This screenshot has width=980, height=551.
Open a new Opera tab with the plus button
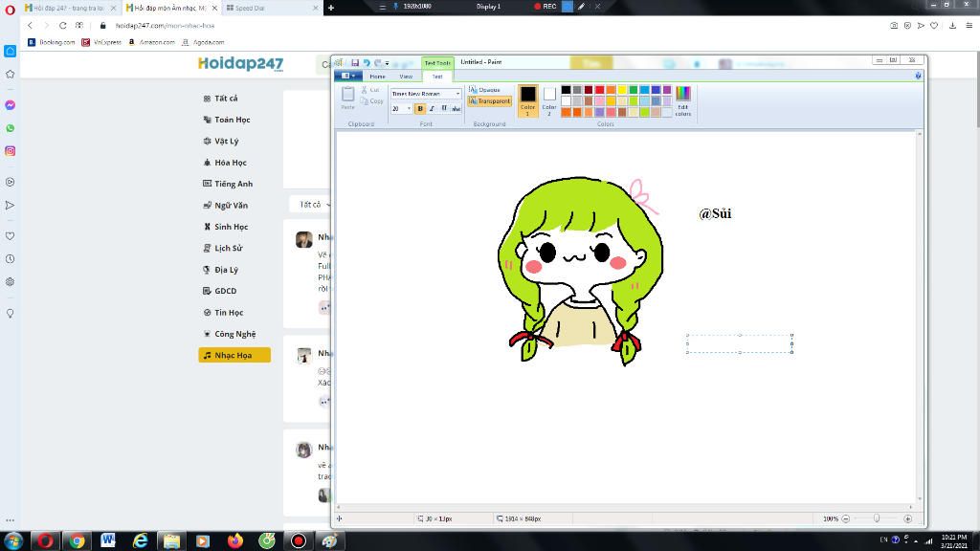coord(331,8)
